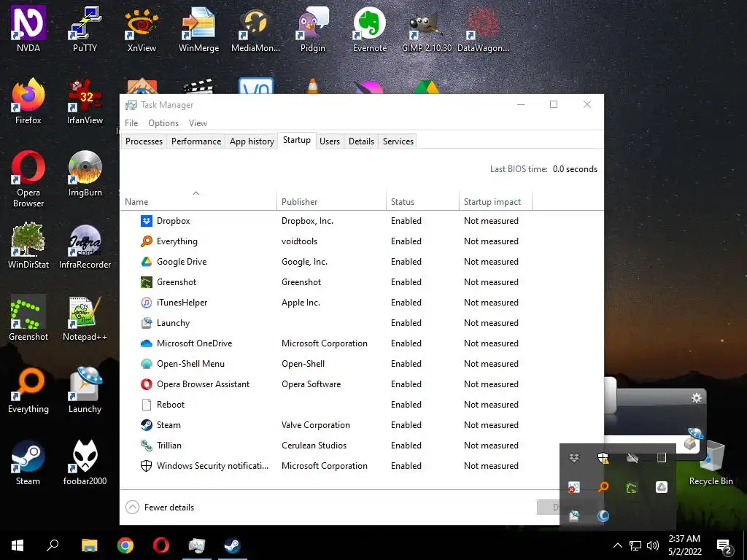Select the PuTTY desktop shortcut
Viewport: 747px width, 560px height.
coord(85,29)
